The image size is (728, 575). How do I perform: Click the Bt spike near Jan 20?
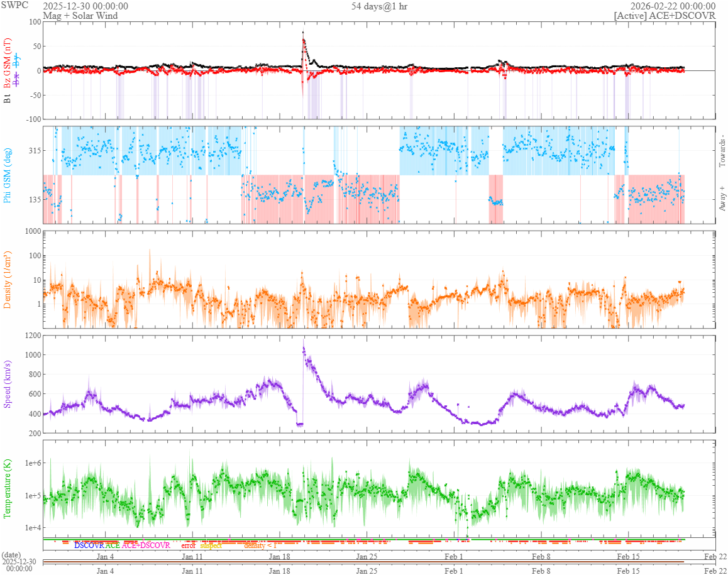pos(303,33)
